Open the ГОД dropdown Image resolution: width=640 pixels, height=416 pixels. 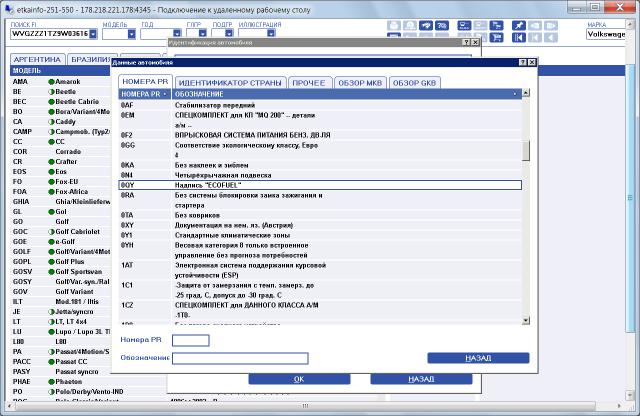click(x=177, y=34)
